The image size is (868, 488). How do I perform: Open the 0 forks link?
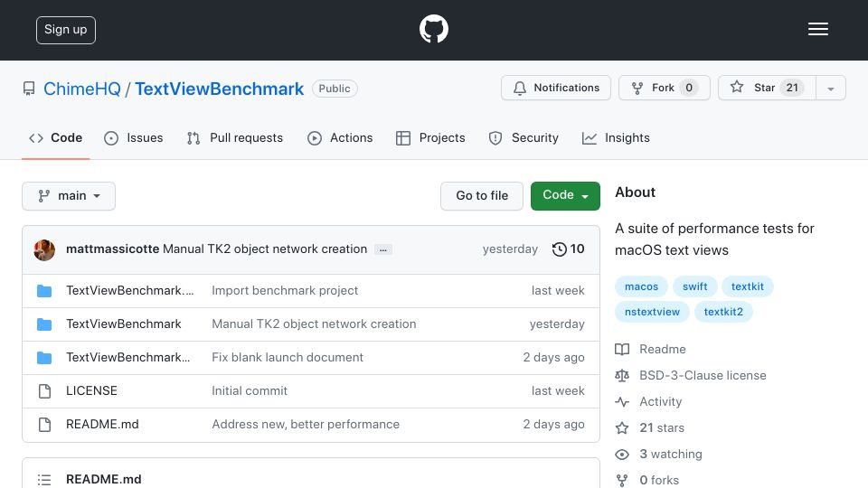(659, 480)
